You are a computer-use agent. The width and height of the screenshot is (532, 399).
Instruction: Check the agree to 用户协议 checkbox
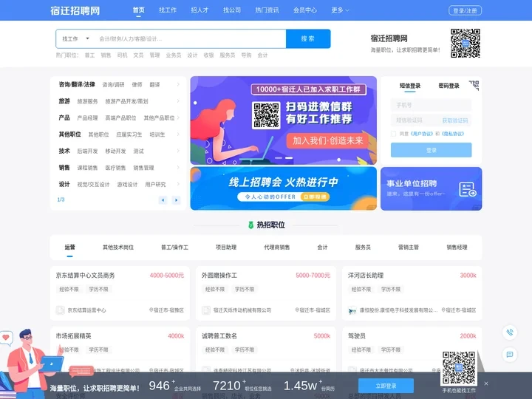[393, 134]
